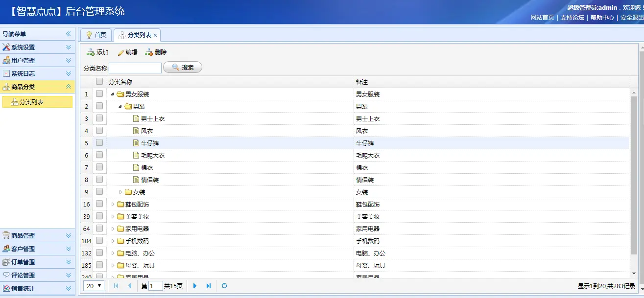
Task: Click the lightbulb icon on 首页 tab
Action: coord(89,35)
